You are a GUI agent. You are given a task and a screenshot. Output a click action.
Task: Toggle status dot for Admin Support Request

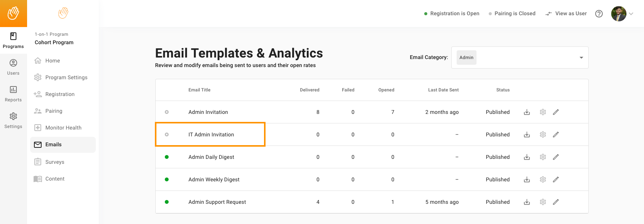(167, 202)
